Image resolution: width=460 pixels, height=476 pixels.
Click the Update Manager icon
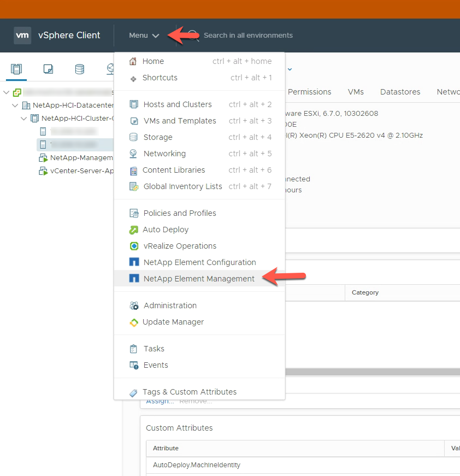[133, 322]
